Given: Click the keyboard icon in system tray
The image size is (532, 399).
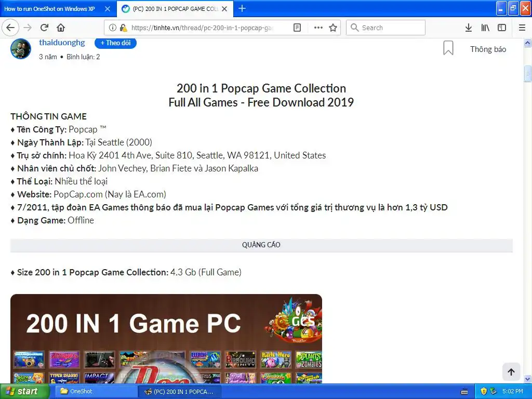Looking at the screenshot, I should (x=464, y=392).
